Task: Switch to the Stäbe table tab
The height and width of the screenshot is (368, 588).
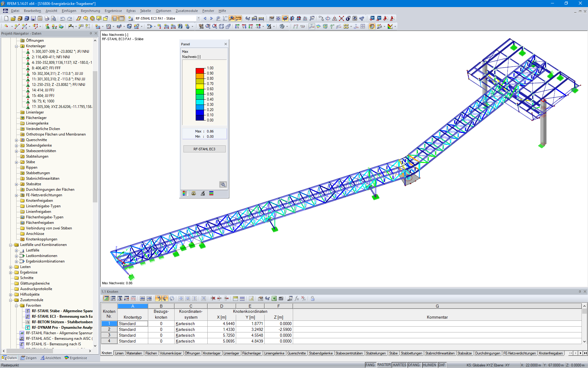Action: [394, 353]
